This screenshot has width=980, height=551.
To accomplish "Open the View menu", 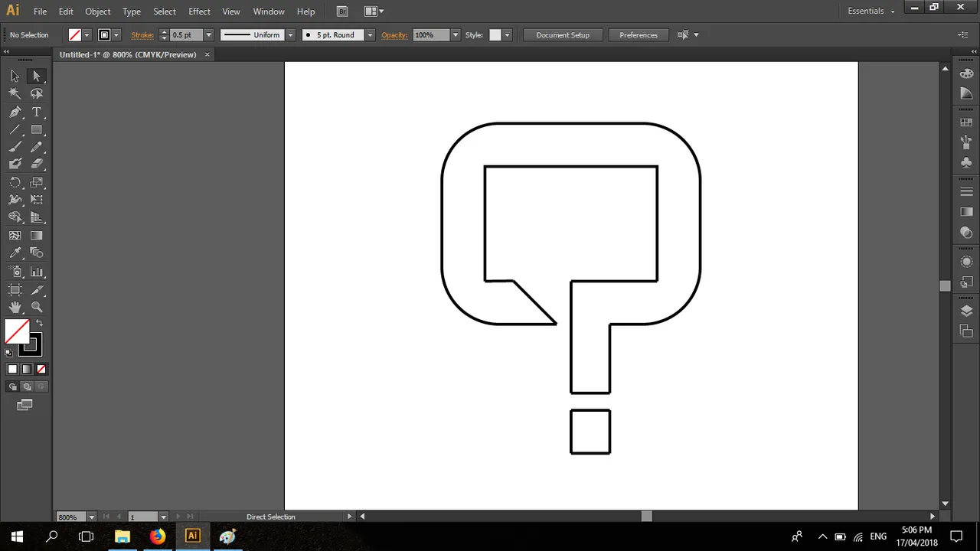I will (231, 11).
